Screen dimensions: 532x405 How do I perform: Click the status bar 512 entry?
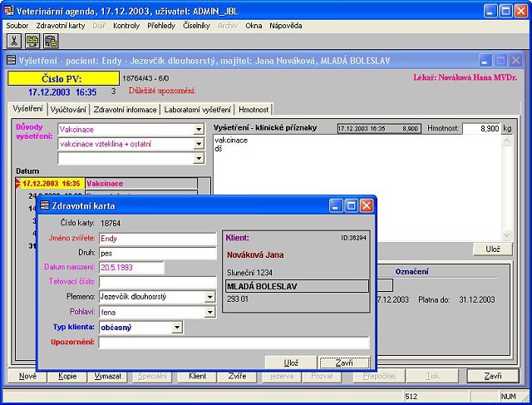tap(436, 396)
